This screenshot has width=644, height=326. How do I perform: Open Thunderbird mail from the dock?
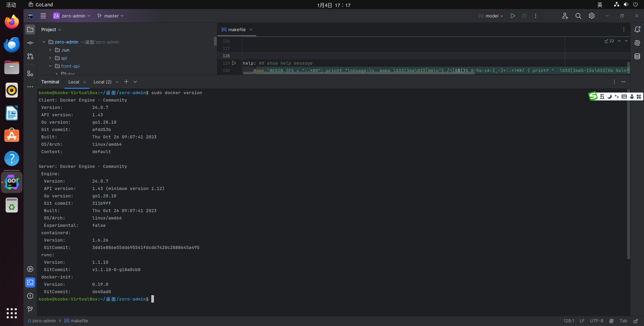pos(12,45)
